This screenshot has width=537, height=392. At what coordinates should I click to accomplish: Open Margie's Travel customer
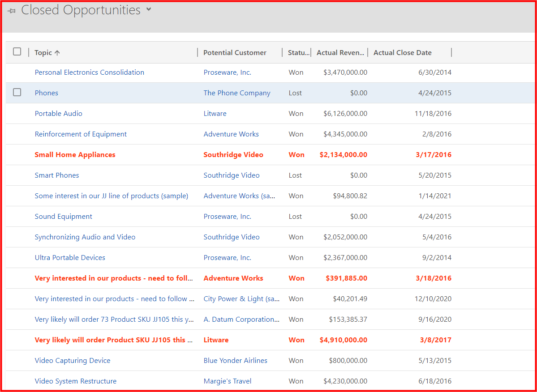(228, 381)
